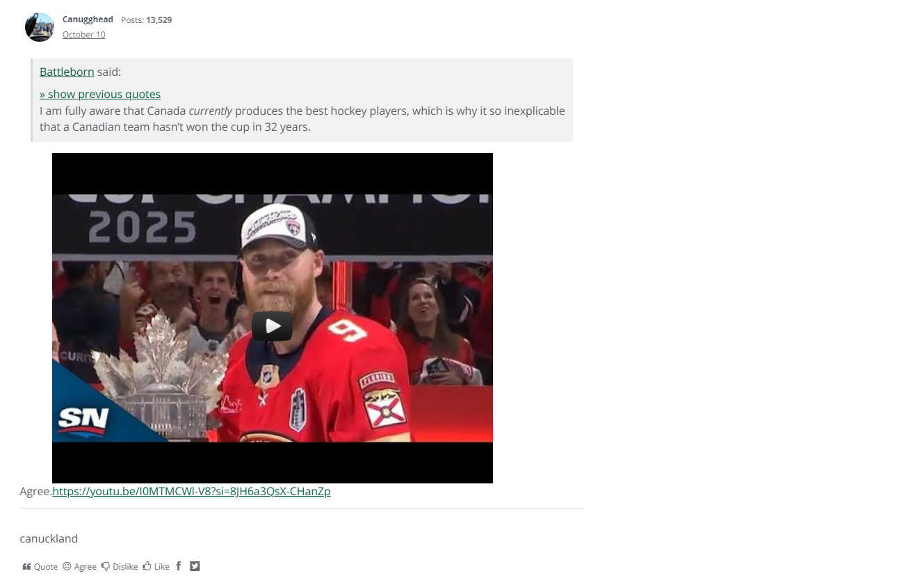Image resolution: width=924 pixels, height=578 pixels.
Task: Click the Sportsnet SN logo in the video
Action: (83, 419)
